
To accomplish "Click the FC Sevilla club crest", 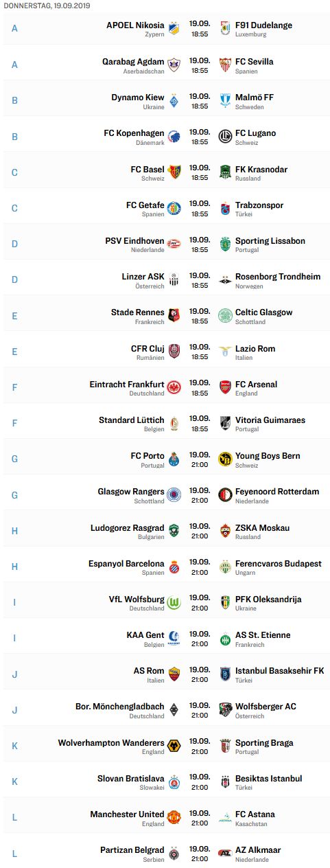I will click(x=225, y=65).
